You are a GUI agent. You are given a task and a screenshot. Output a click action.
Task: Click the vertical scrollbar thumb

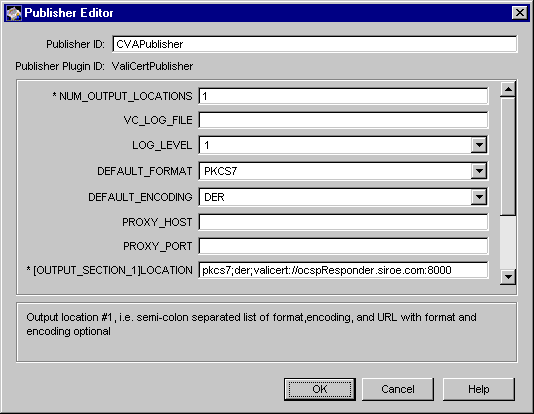[508, 156]
